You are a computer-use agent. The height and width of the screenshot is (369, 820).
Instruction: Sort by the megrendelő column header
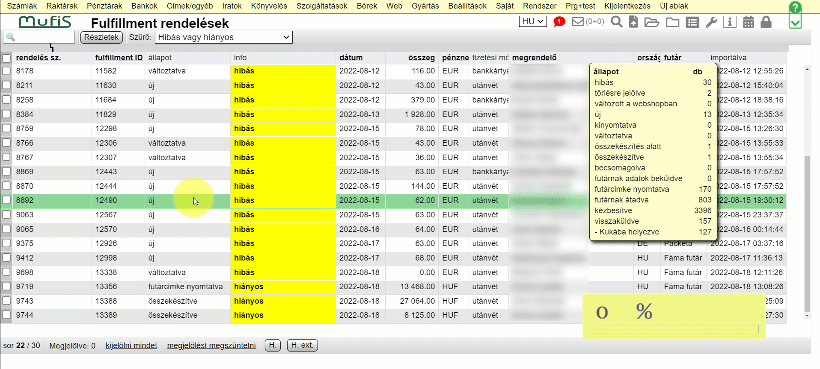point(534,57)
